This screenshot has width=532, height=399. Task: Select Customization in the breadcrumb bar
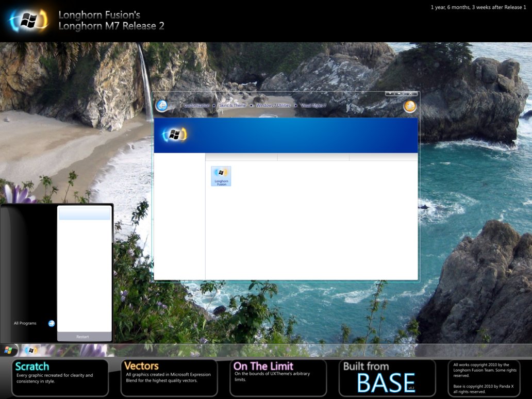(197, 106)
